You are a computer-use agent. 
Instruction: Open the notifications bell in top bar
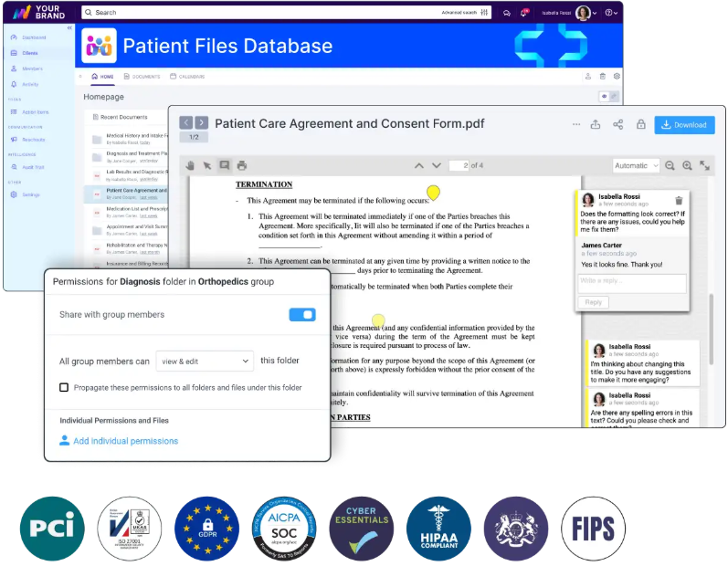point(524,13)
